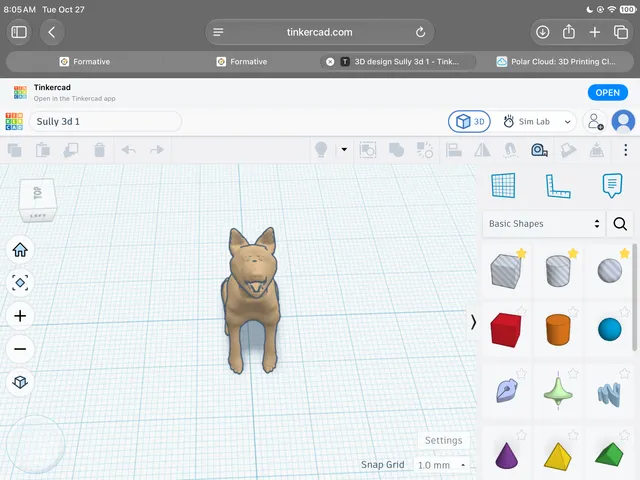Select the Paste tool in toolbar
This screenshot has height=480, width=640.
coord(43,150)
